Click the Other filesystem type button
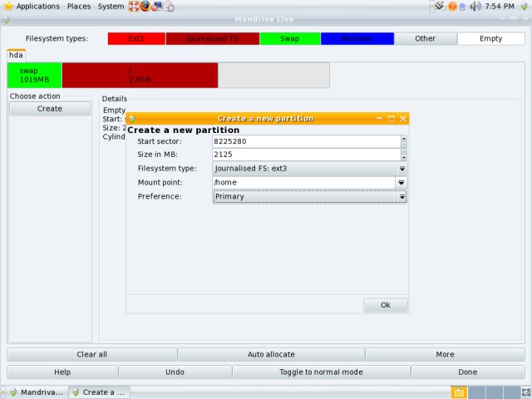532x399 pixels. click(425, 38)
